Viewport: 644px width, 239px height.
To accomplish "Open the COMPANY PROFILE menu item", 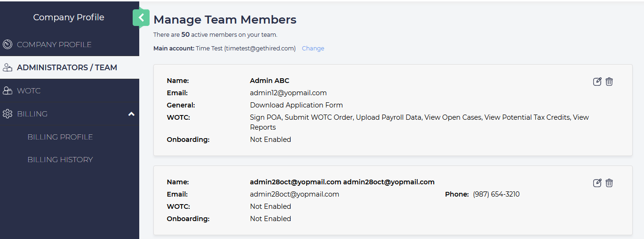I will coord(54,45).
